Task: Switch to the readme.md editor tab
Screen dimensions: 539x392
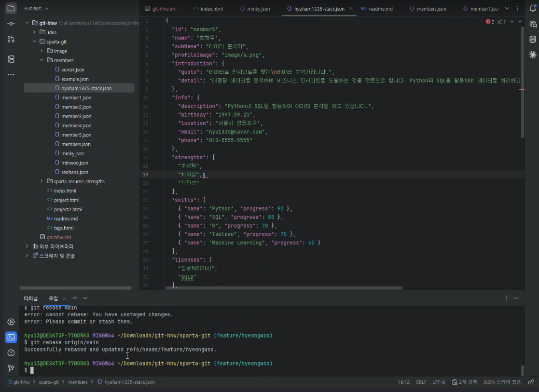Action: coord(377,9)
